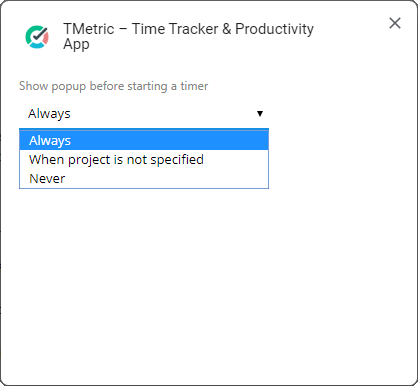This screenshot has height=386, width=418.
Task: Click the empty white area below the dropdown list
Action: coord(209,283)
